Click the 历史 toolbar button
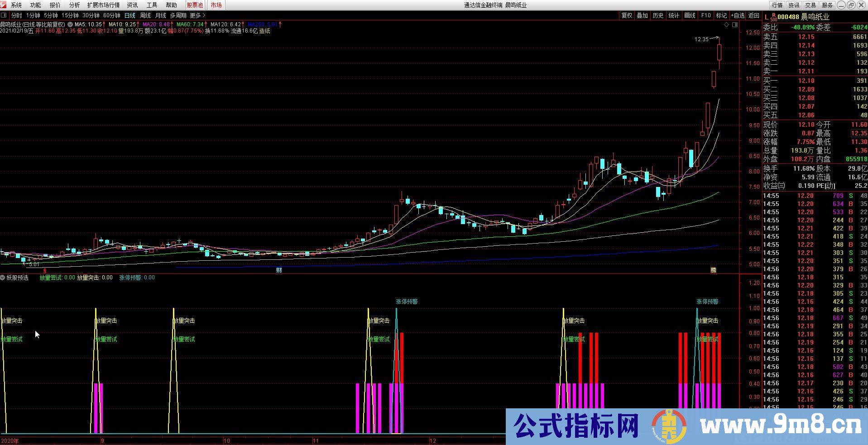 coord(658,15)
